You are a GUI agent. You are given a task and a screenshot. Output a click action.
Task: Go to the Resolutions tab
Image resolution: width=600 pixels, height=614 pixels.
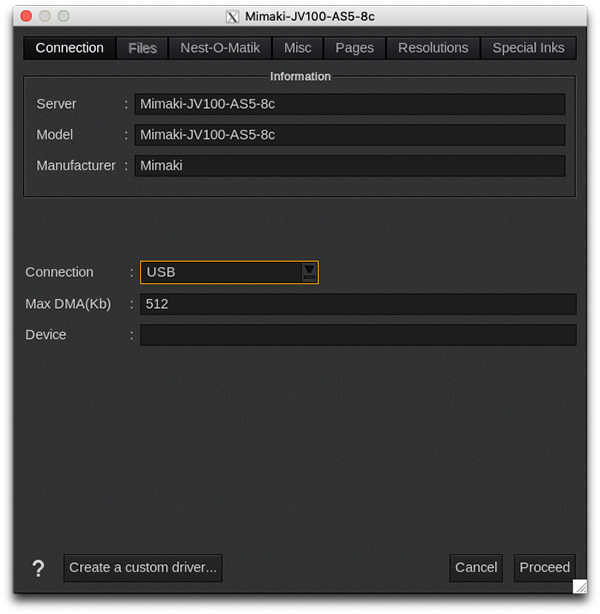pyautogui.click(x=433, y=48)
